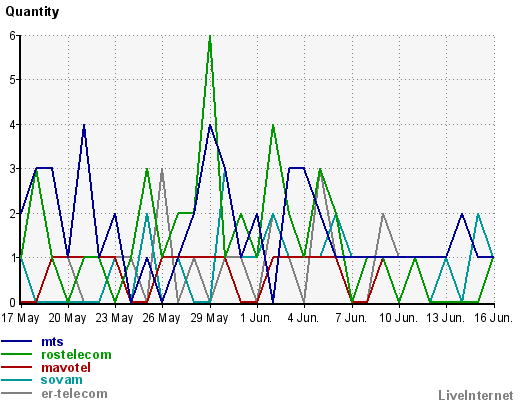
Task: Click the 10 Jun. axis label
Action: click(x=398, y=318)
